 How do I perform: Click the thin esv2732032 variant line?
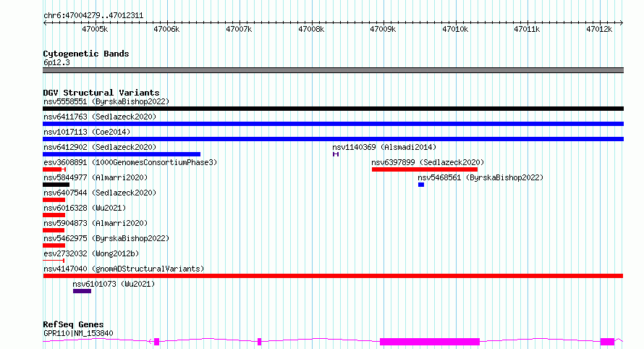point(54,261)
